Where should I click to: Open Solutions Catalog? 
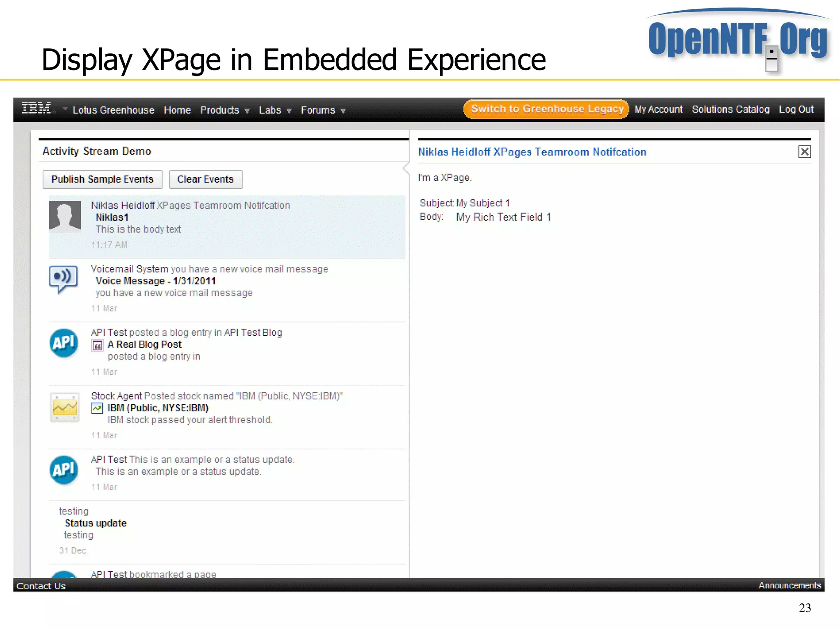[x=730, y=109]
